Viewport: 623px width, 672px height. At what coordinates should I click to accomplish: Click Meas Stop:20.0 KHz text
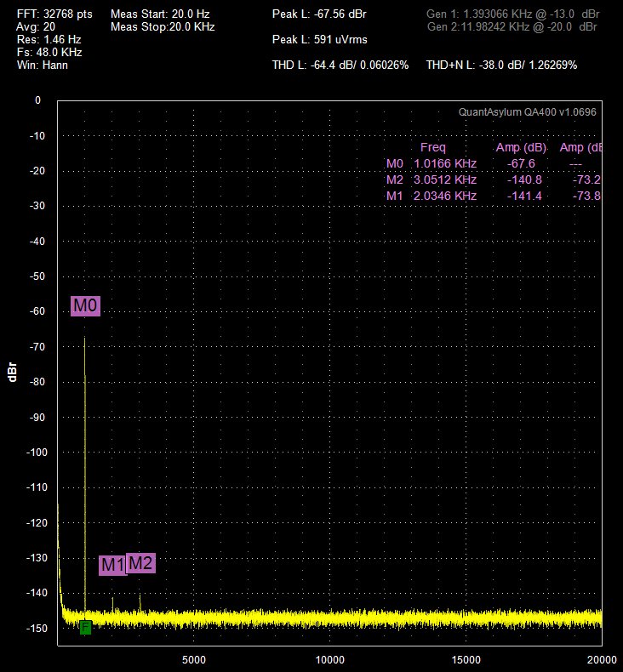click(163, 27)
